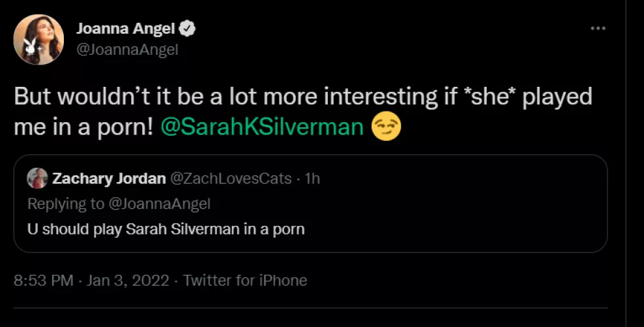Click the Twitter for iPhone source label
644x327 pixels.
pyautogui.click(x=245, y=281)
